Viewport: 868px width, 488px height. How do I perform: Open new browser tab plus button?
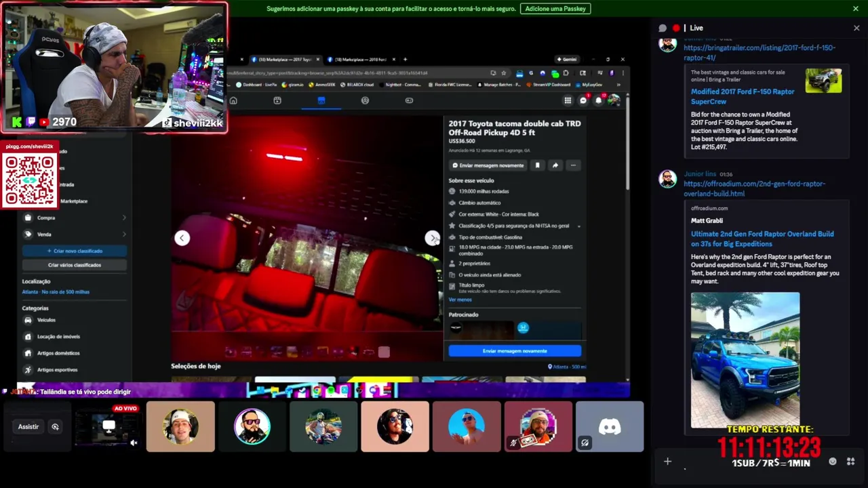[x=405, y=60]
